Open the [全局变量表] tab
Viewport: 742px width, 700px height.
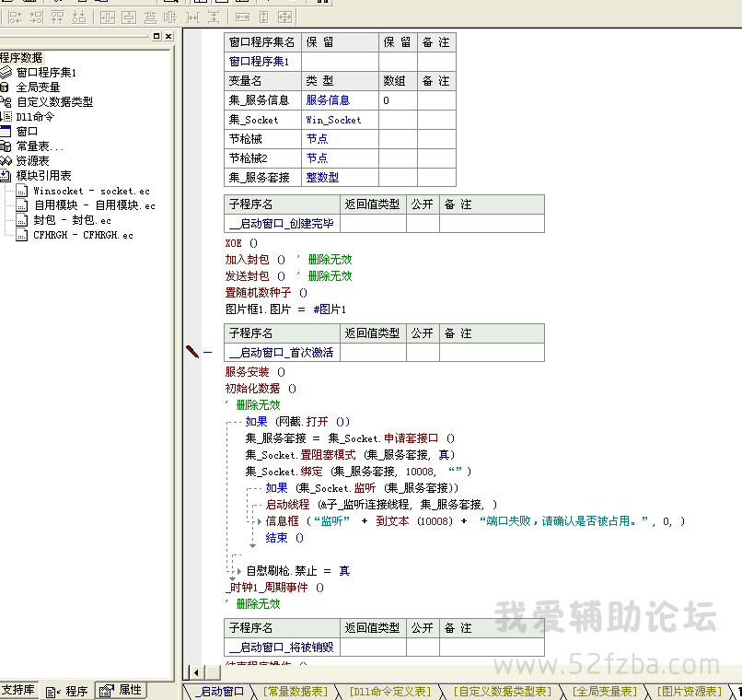pos(604,692)
